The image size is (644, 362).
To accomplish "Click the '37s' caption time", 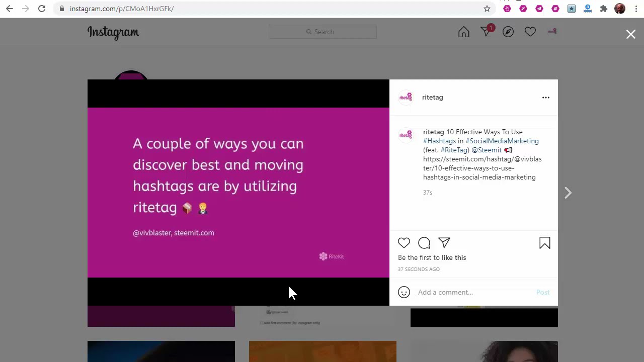I will tap(428, 193).
